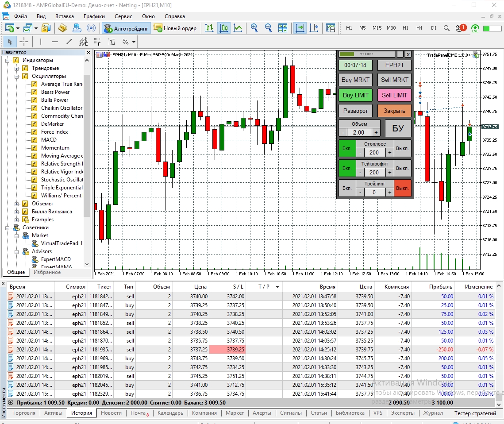Open the new chart icon

click(9, 28)
